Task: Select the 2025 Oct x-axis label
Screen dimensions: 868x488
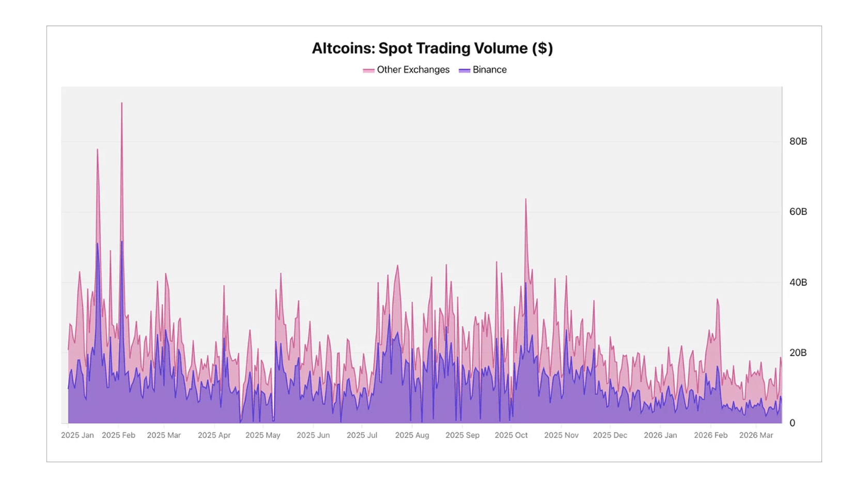Action: point(511,435)
